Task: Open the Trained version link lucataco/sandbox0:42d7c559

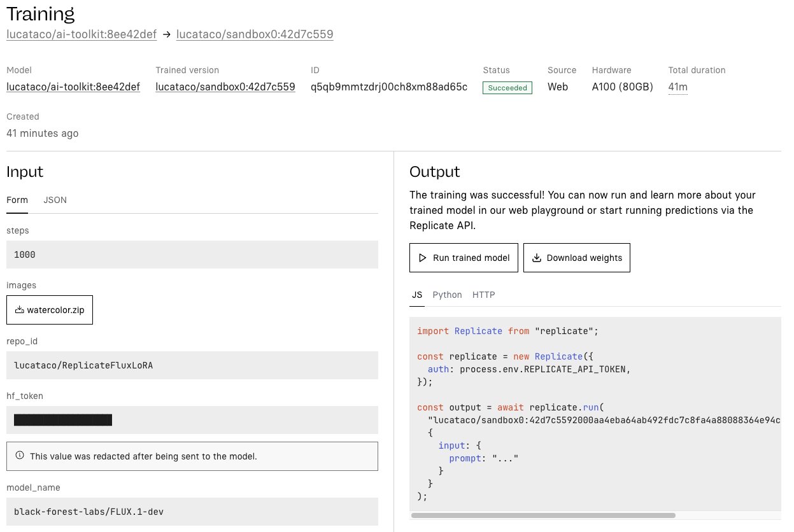Action: point(225,87)
